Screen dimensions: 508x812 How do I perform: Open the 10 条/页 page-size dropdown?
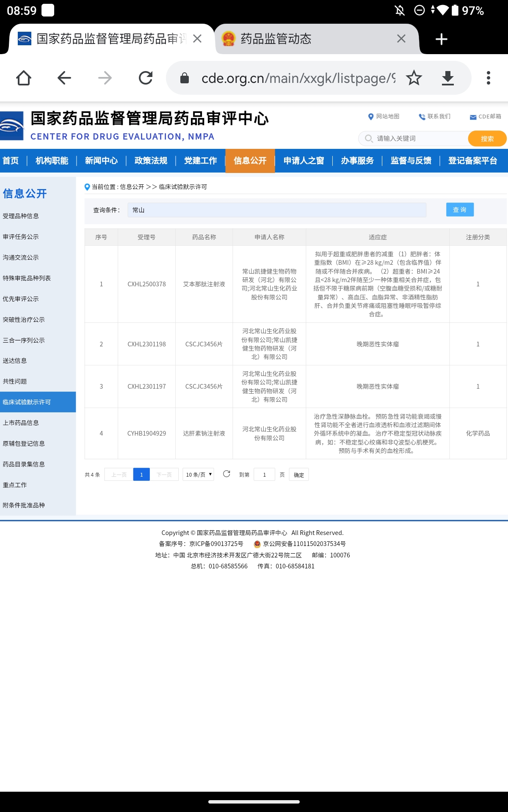point(198,475)
